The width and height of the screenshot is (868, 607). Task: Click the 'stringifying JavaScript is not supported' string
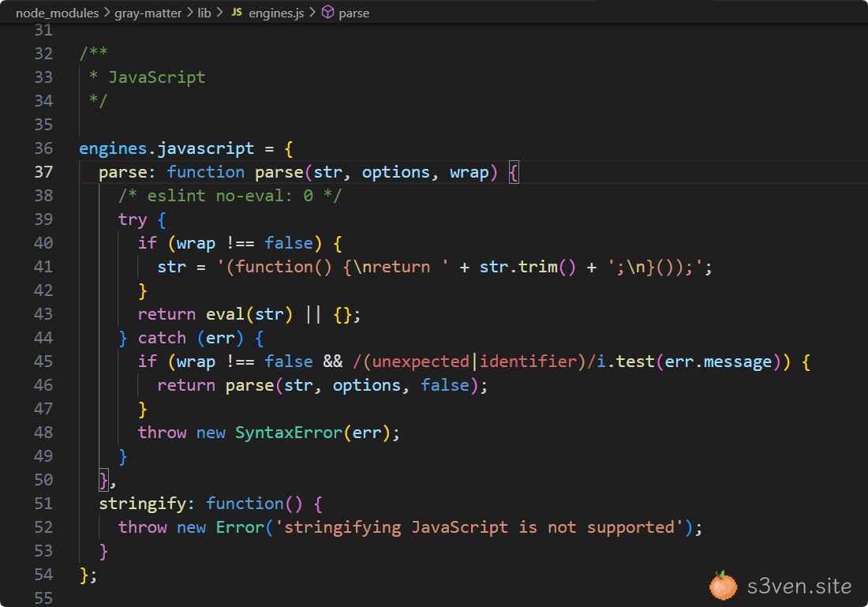pyautogui.click(x=481, y=527)
